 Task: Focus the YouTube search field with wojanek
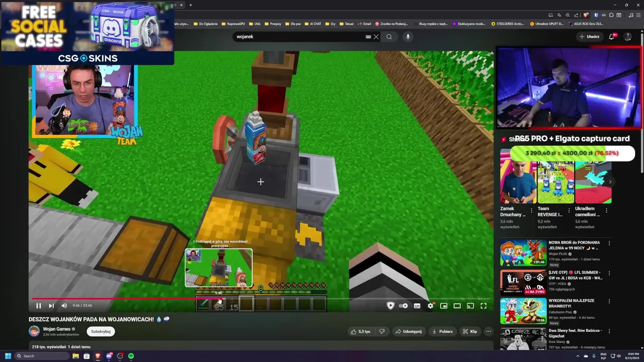[299, 37]
